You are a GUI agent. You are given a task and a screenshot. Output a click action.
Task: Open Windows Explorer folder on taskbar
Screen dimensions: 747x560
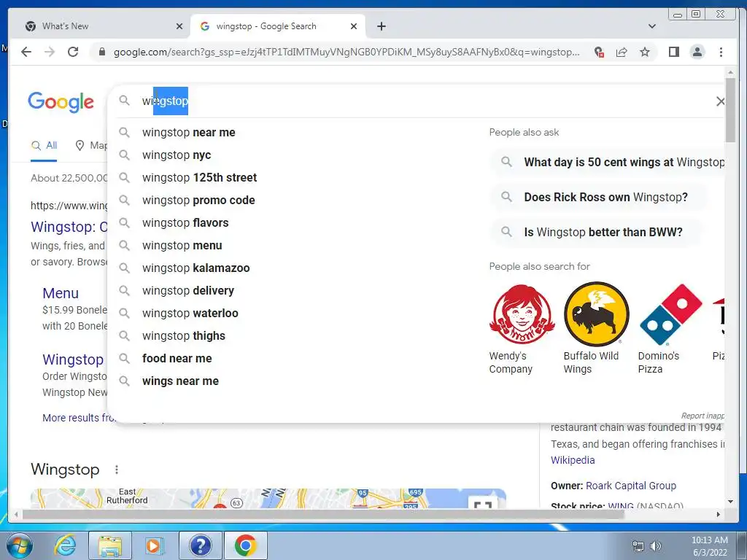110,545
